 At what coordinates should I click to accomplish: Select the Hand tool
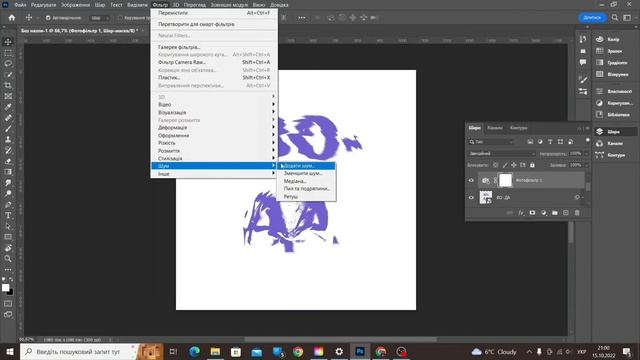[8, 248]
